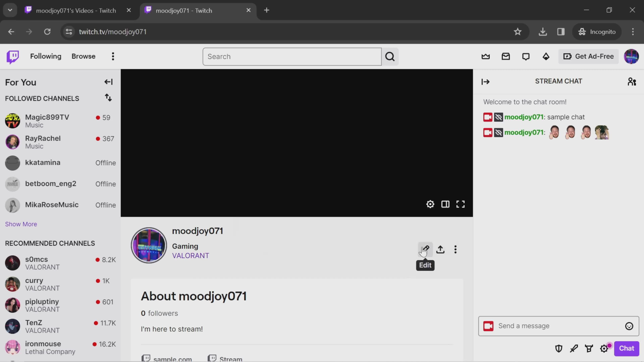Click the VALORANT category link under Gaming
Screen dimensions: 644x362
coord(191,256)
